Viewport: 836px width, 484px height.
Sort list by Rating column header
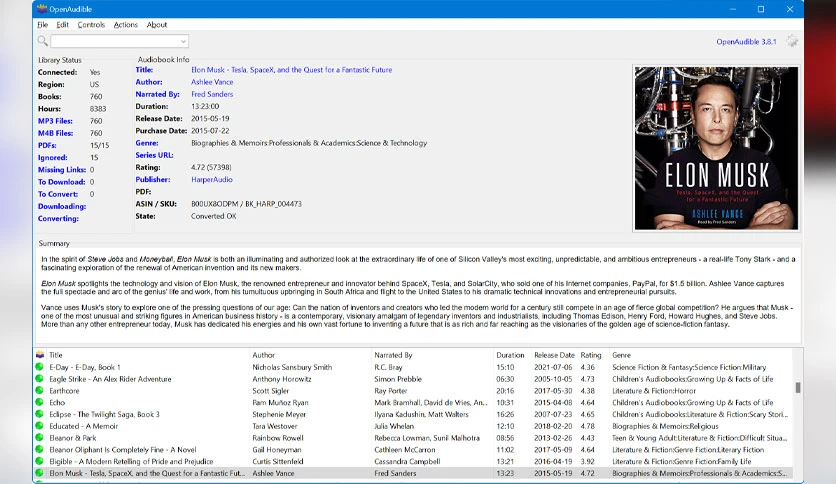591,355
